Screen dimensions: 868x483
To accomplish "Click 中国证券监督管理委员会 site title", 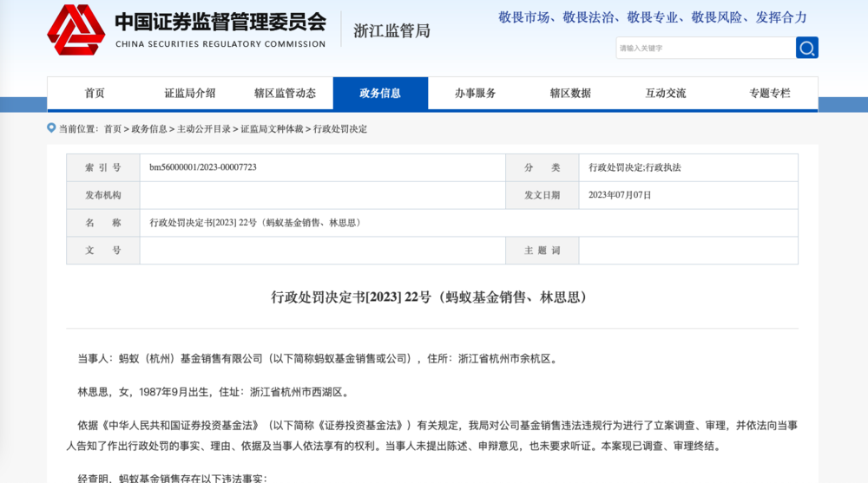I will 220,23.
